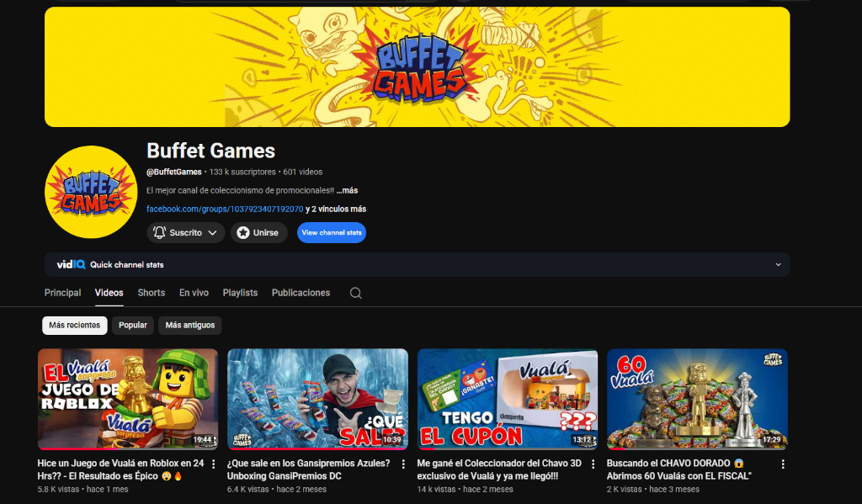Viewport: 862px width, 504px height.
Task: Open options menu for the Roblox Vualá video
Action: click(213, 464)
